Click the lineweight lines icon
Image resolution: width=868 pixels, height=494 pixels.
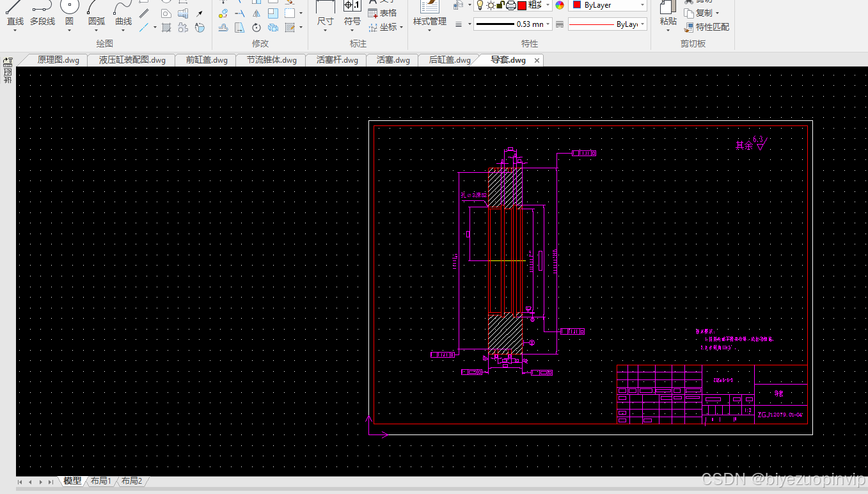(459, 24)
